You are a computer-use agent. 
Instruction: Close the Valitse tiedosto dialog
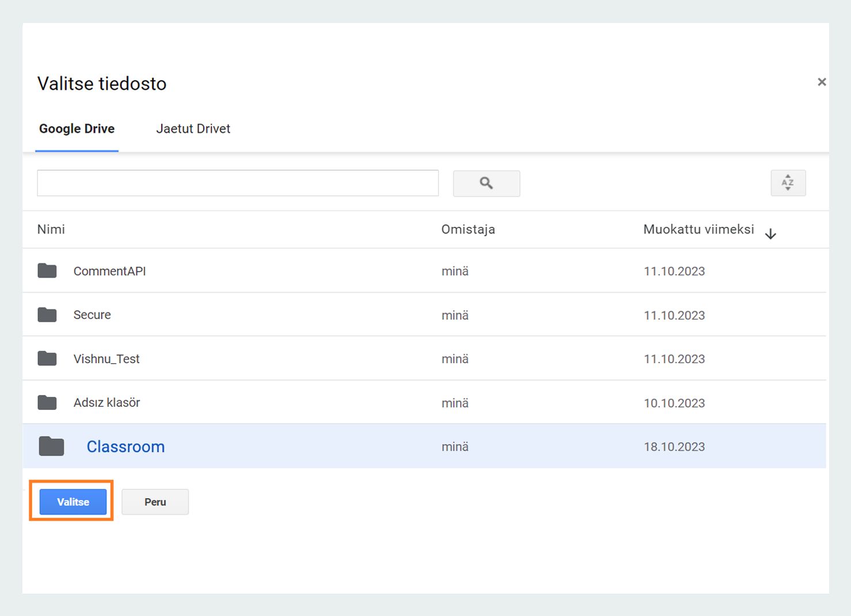tap(822, 82)
